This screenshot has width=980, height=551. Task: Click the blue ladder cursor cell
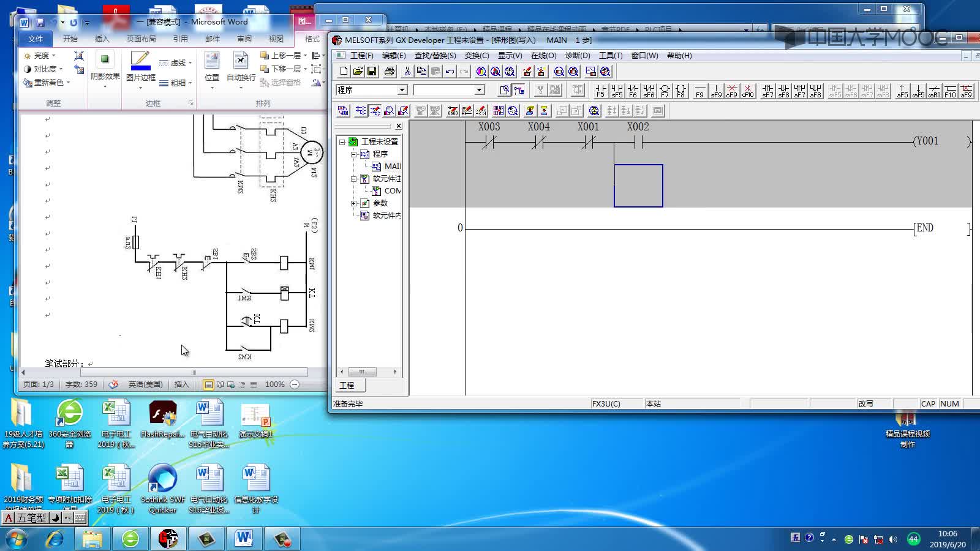coord(638,186)
